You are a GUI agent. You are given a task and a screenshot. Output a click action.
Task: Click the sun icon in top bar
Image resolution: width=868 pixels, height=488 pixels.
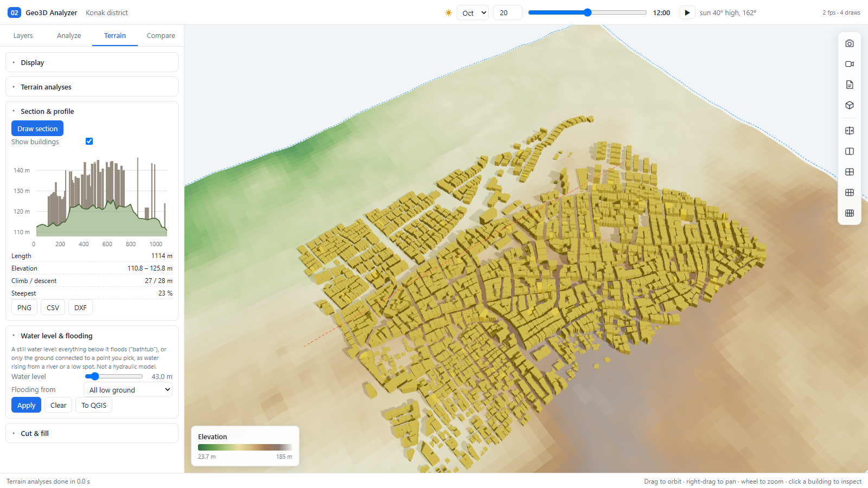click(449, 12)
